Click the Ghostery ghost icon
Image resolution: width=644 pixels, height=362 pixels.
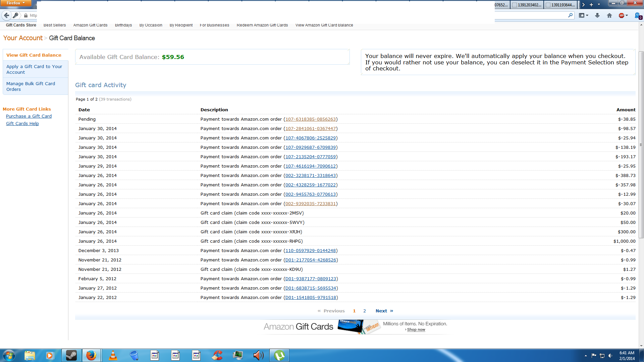coord(637,15)
